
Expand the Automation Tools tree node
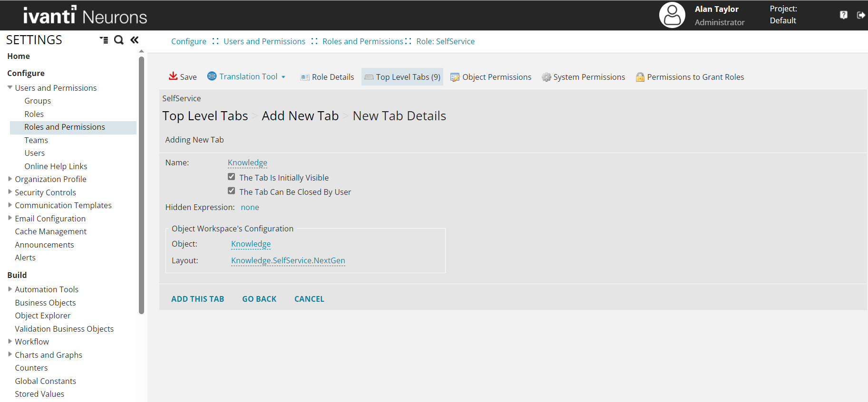coord(10,289)
